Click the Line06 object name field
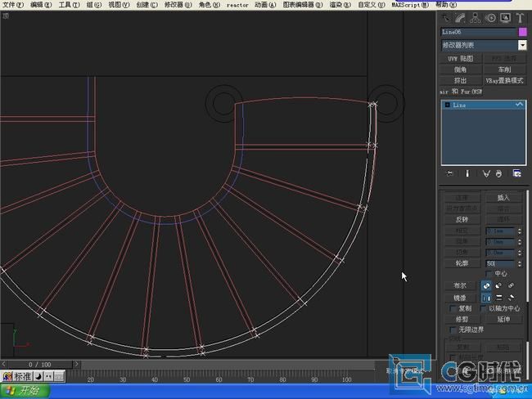 click(x=479, y=32)
